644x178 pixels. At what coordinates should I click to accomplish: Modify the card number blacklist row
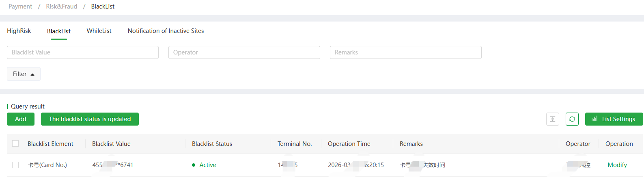coord(617,165)
